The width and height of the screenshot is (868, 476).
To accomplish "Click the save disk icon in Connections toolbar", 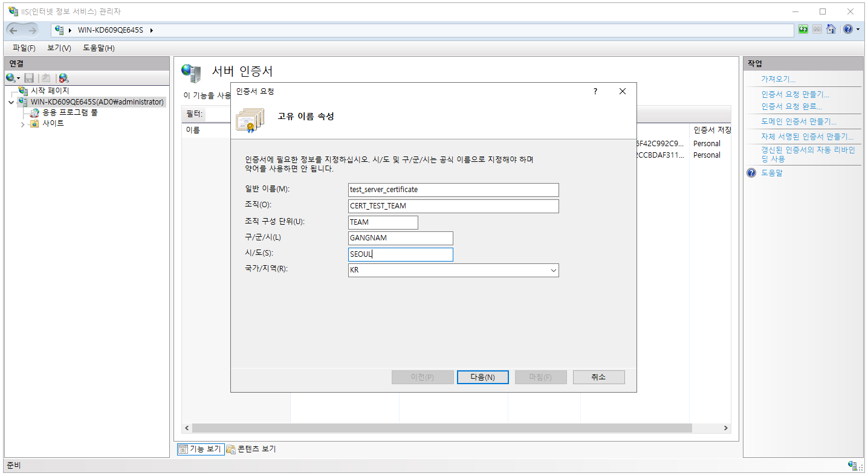I will pyautogui.click(x=29, y=78).
